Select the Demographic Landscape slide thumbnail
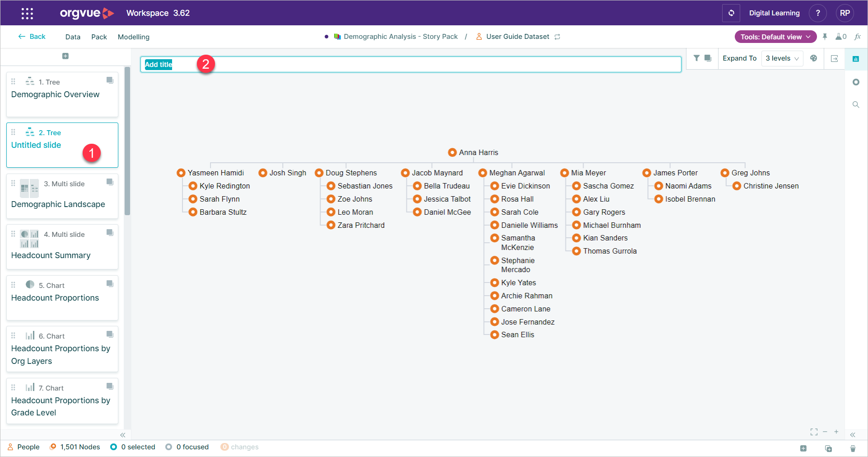 (x=62, y=196)
